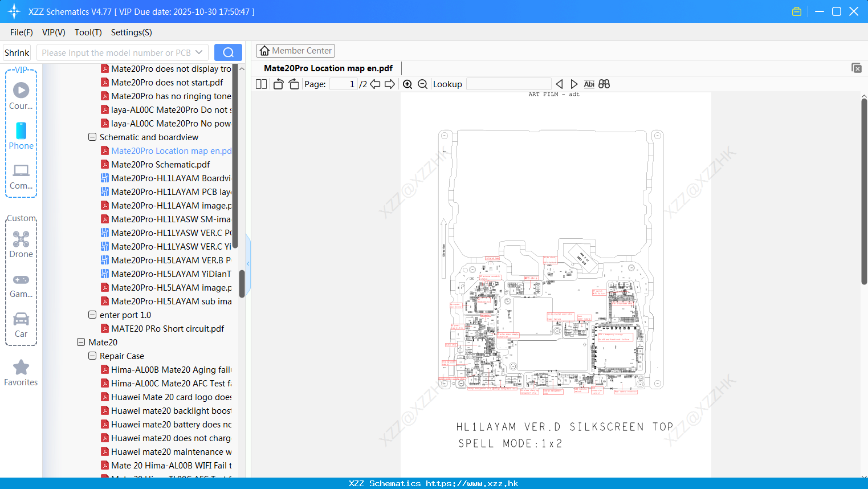Rotate the page counterclockwise

coord(278,84)
